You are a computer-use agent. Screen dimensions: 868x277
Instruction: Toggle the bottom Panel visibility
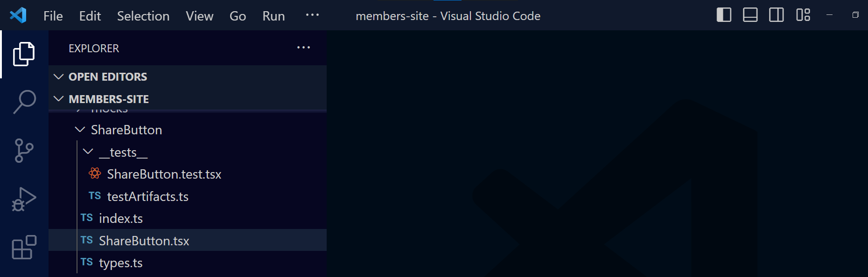click(750, 15)
